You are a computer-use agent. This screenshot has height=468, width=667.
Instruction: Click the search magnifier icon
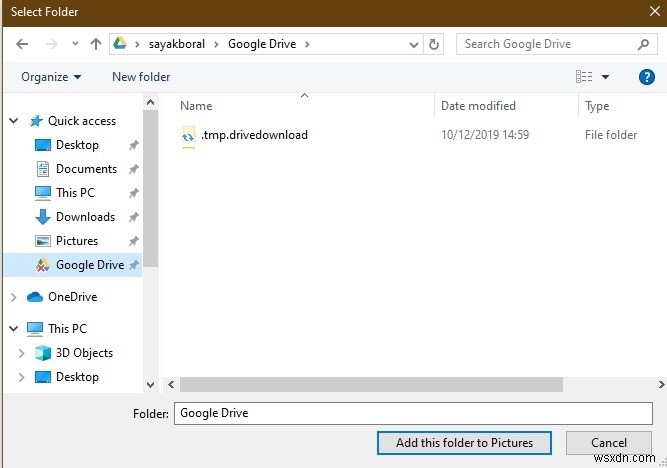[643, 44]
